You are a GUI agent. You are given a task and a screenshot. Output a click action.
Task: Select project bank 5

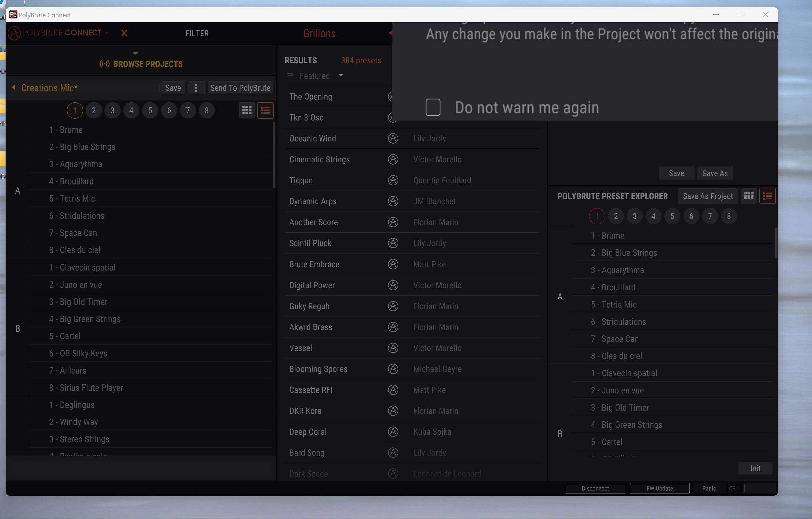[x=150, y=111]
